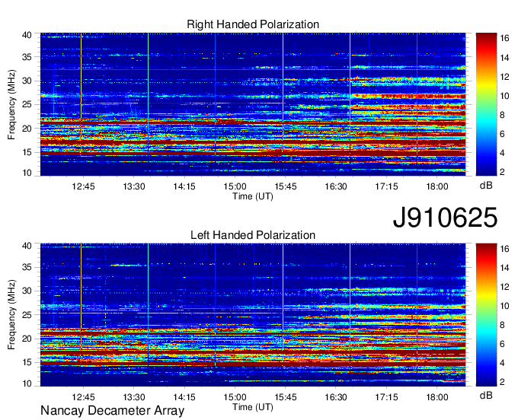Click the 40 frequency tick on the top plot

(x=27, y=35)
